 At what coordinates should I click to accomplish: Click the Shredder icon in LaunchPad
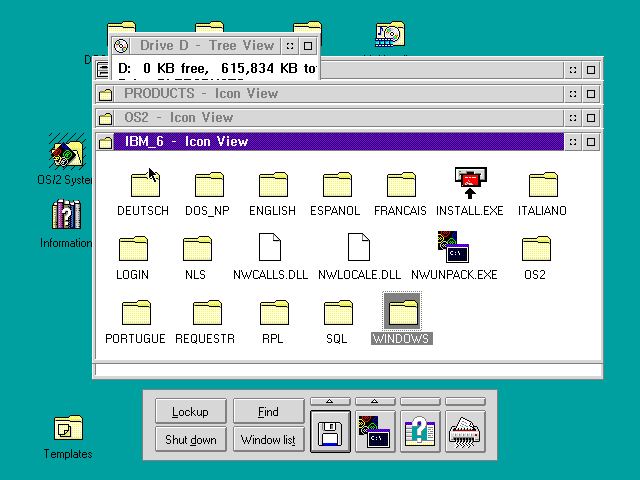(465, 432)
